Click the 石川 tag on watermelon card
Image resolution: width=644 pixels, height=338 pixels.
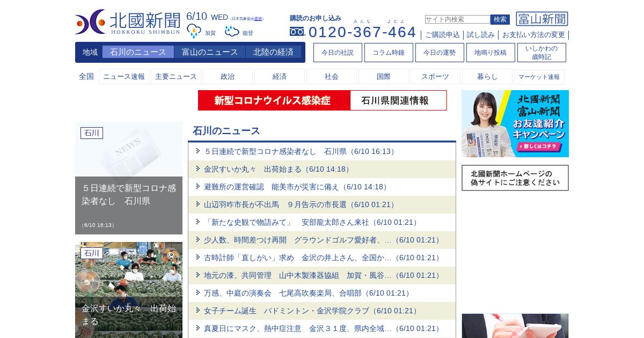tap(92, 253)
